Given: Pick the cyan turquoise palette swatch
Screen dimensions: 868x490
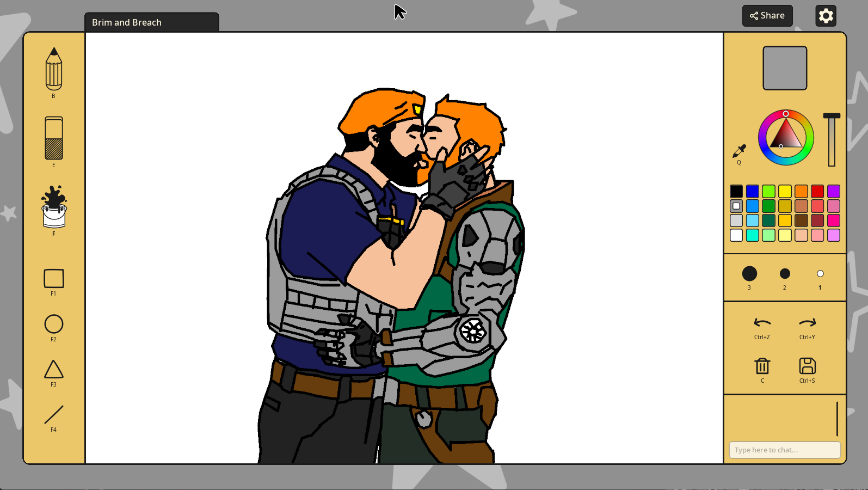Looking at the screenshot, I should pos(753,235).
